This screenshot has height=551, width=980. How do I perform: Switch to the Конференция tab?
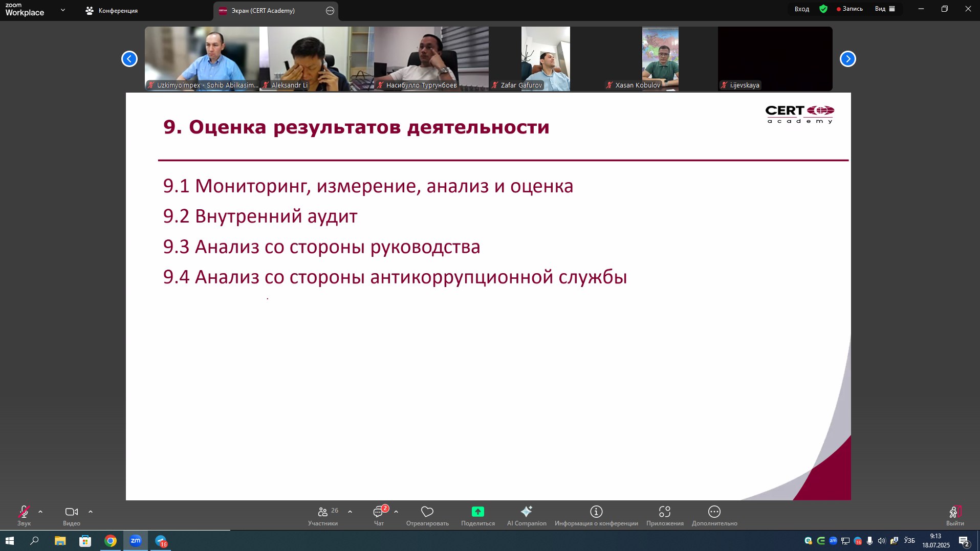point(112,11)
